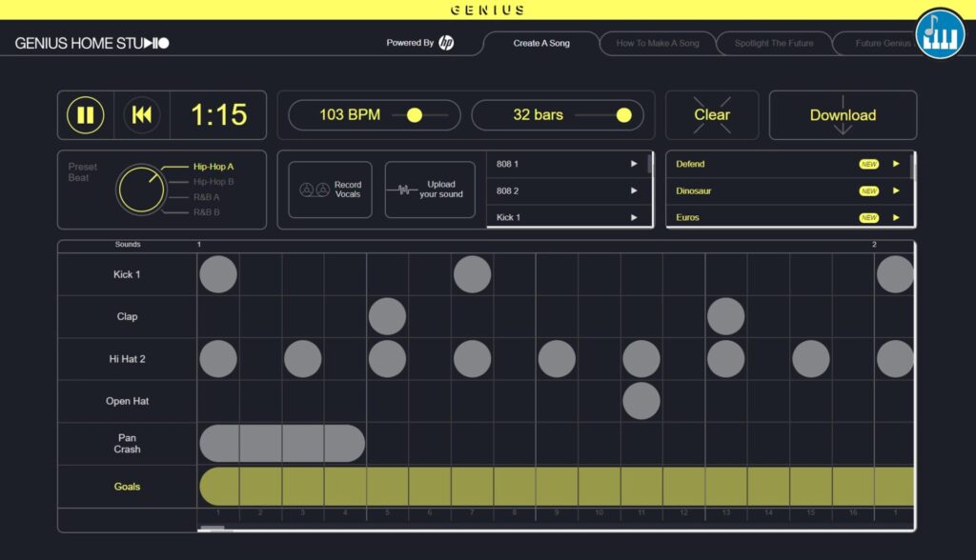
Task: Click the Dinosaur sample name
Action: point(694,191)
